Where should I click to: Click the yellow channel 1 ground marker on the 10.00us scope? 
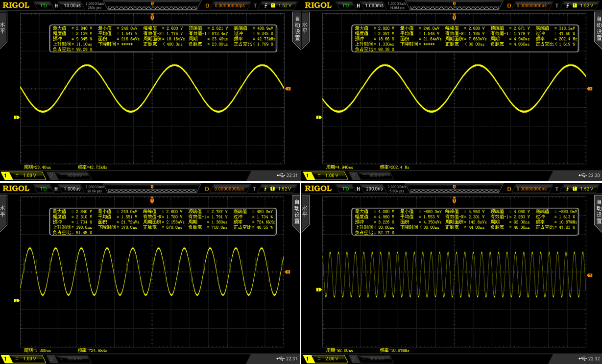pos(16,117)
